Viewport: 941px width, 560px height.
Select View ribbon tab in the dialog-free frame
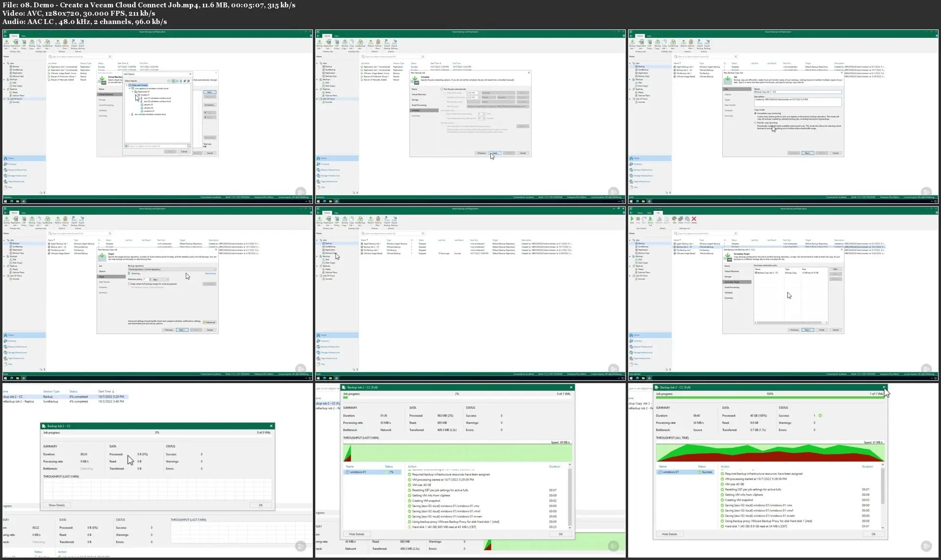click(336, 213)
